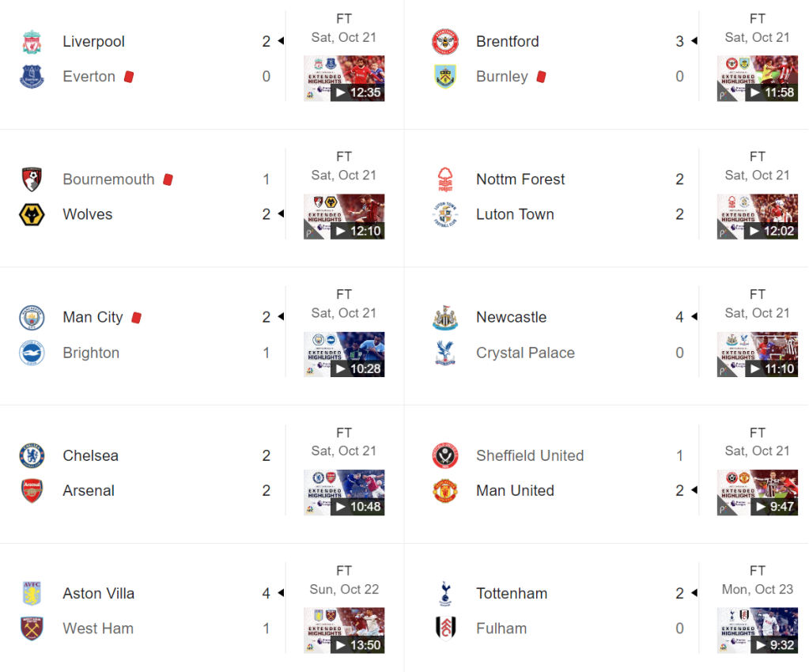Click Everton's red card icon
Viewport: 809px width, 672px height.
coord(129,77)
